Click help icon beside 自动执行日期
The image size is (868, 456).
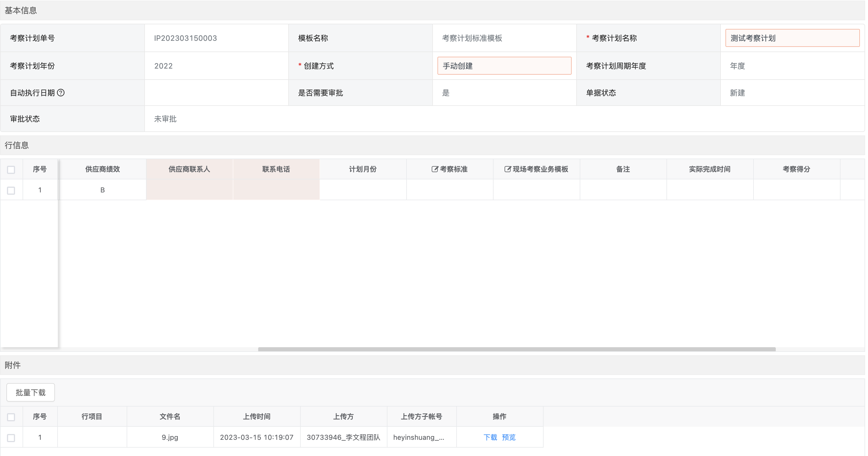[61, 93]
